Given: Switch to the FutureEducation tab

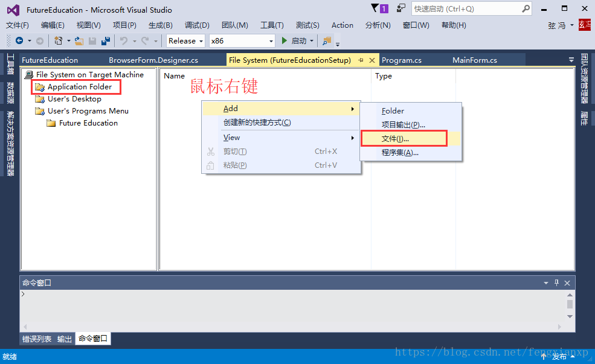Looking at the screenshot, I should tap(50, 60).
